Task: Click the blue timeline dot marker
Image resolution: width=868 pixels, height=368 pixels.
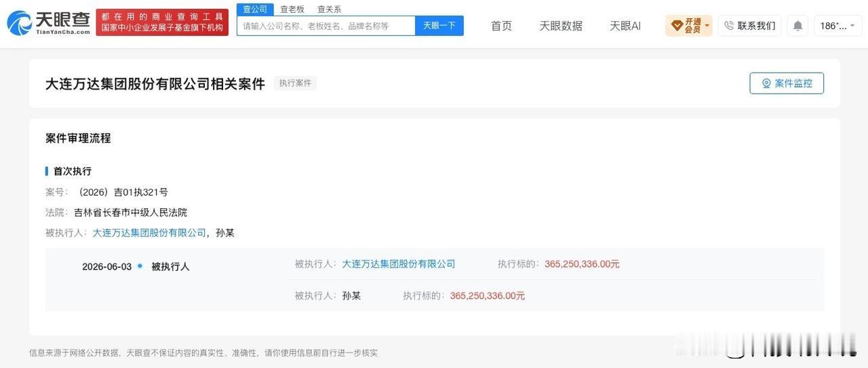Action: (140, 266)
